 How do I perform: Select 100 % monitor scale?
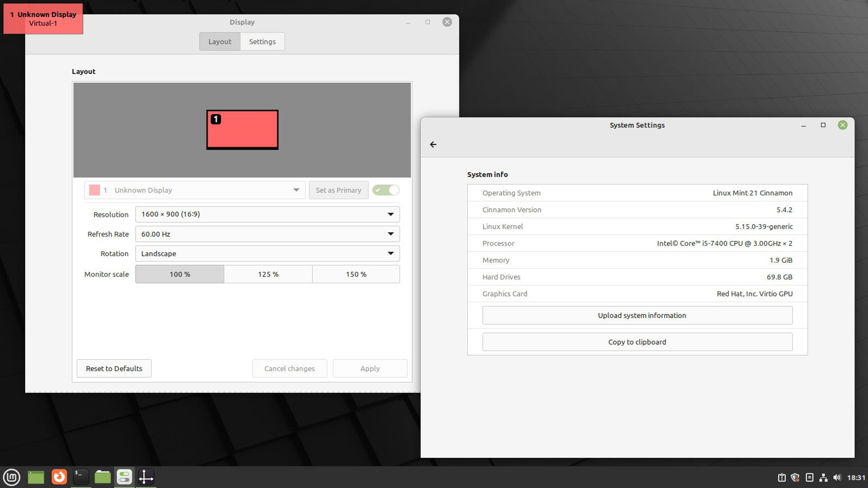pos(179,274)
